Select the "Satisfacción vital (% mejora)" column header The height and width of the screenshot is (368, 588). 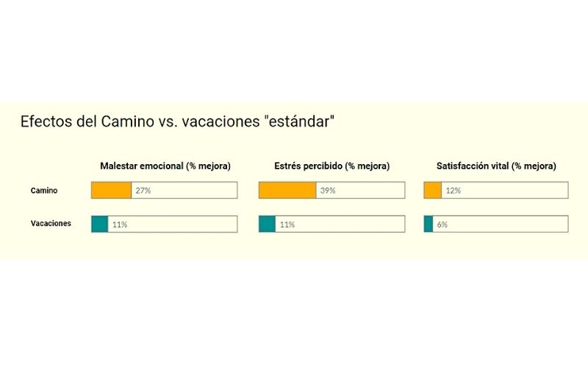point(496,166)
